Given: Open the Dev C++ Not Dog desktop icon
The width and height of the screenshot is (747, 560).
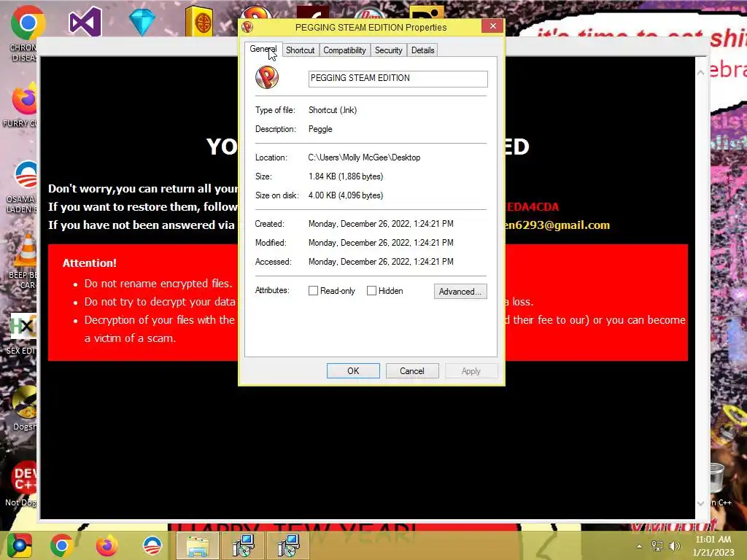Looking at the screenshot, I should [x=25, y=477].
